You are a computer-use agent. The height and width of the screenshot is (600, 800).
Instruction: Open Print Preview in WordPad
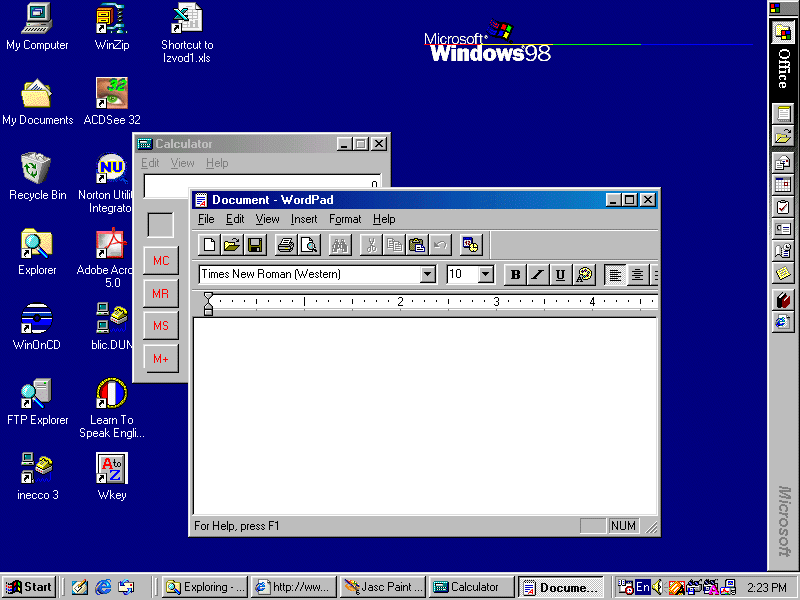click(x=309, y=245)
